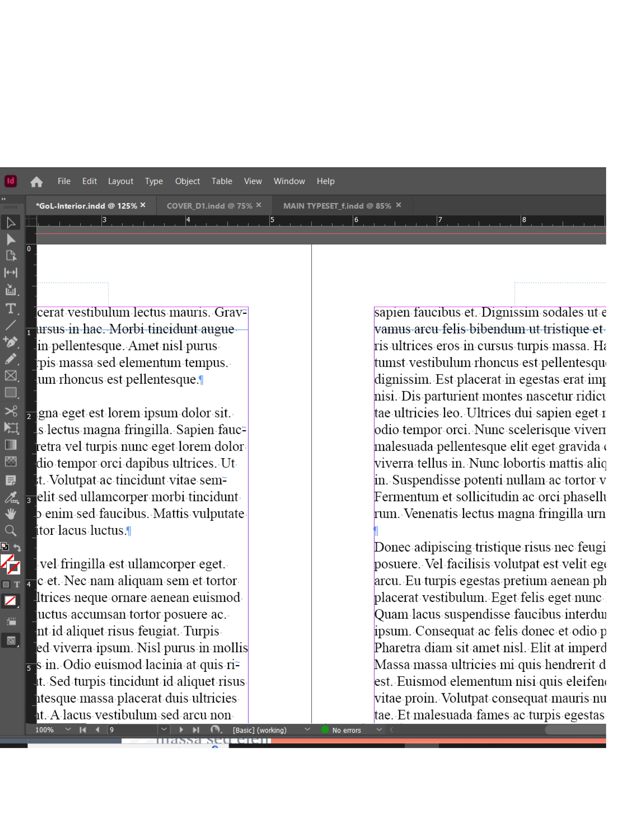Viewport: 644px width, 833px height.
Task: Select the Gap tool
Action: pos(11,272)
